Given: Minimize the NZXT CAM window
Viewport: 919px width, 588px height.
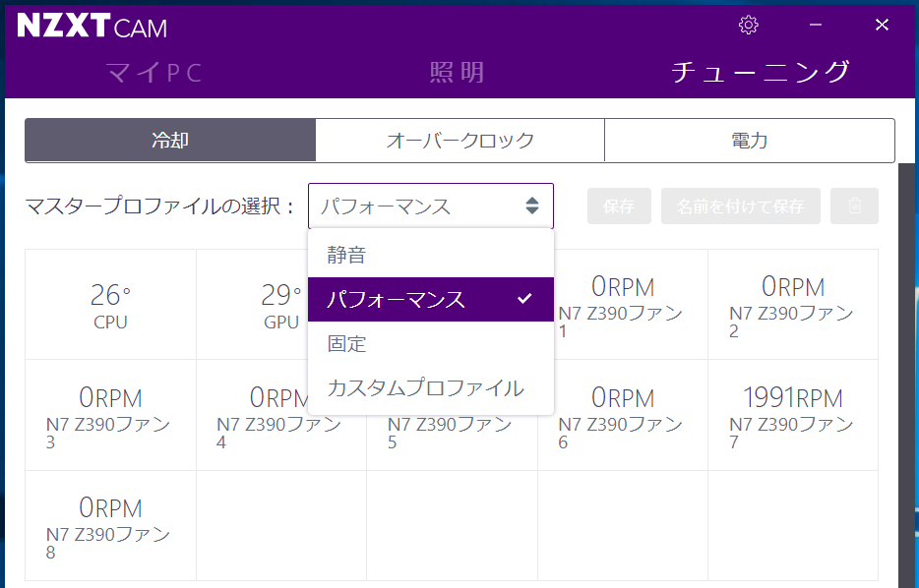Looking at the screenshot, I should point(816,25).
